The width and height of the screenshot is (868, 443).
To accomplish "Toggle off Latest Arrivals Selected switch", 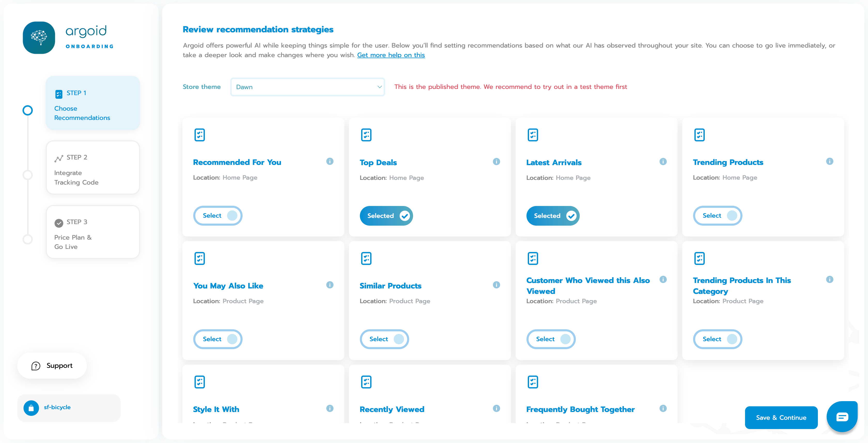I will (x=553, y=216).
